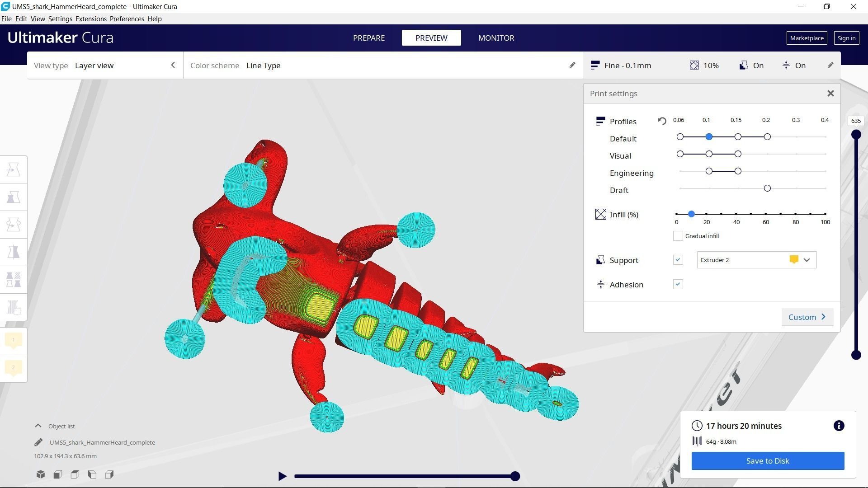Screen dimensions: 868x488
Task: Switch to the PREPARE tab
Action: pos(368,38)
